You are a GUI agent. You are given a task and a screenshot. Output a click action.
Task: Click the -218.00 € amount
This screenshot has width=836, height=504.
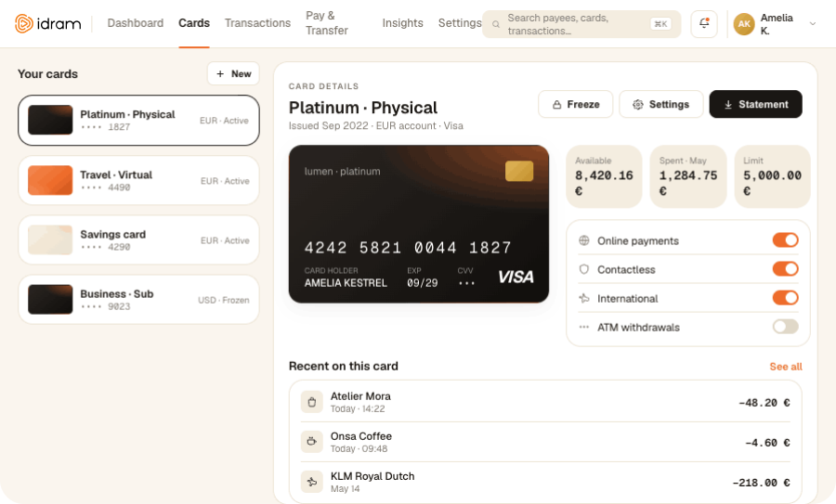click(761, 483)
